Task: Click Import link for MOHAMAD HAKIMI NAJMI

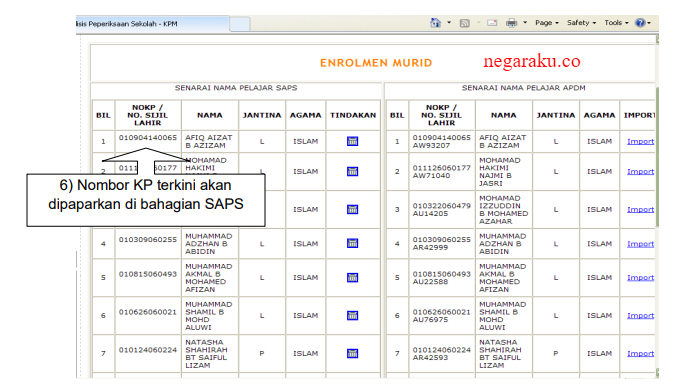Action: [x=640, y=171]
